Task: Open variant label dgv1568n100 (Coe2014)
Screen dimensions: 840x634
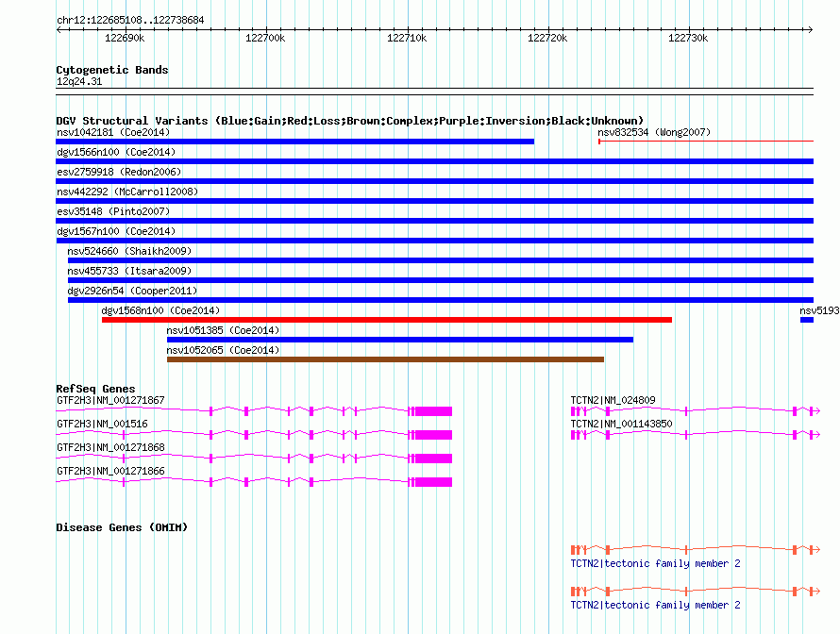Action: [160, 310]
